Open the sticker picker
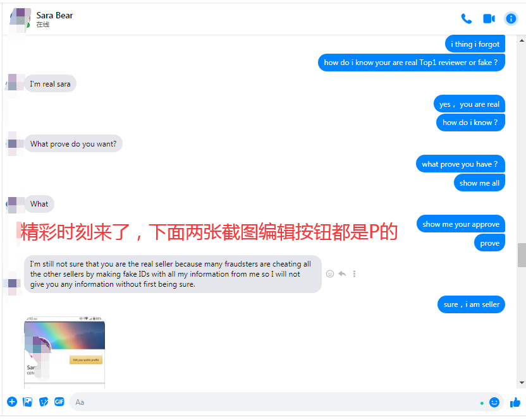The height and width of the screenshot is (420, 526). pyautogui.click(x=44, y=402)
